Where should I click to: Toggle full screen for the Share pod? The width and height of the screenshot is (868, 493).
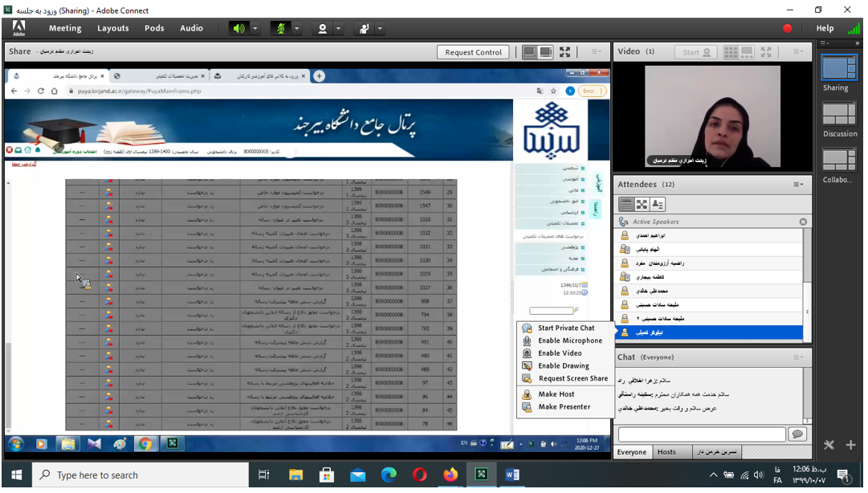pos(564,52)
